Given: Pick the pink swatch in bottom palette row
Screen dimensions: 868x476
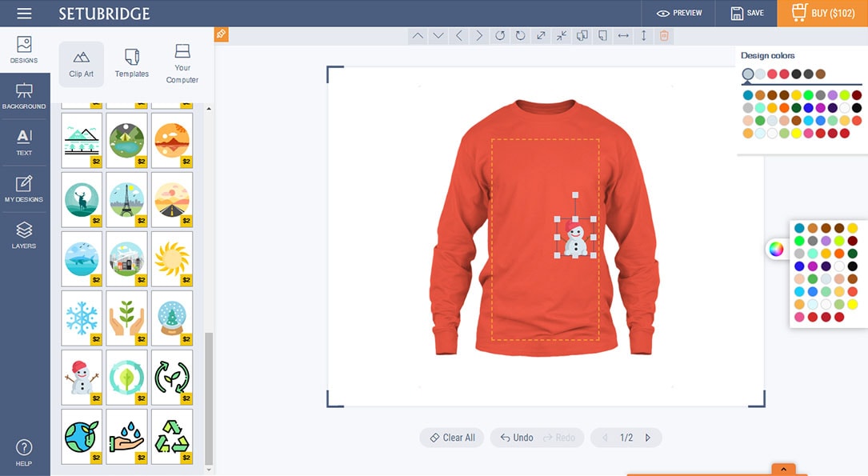Looking at the screenshot, I should point(799,317).
